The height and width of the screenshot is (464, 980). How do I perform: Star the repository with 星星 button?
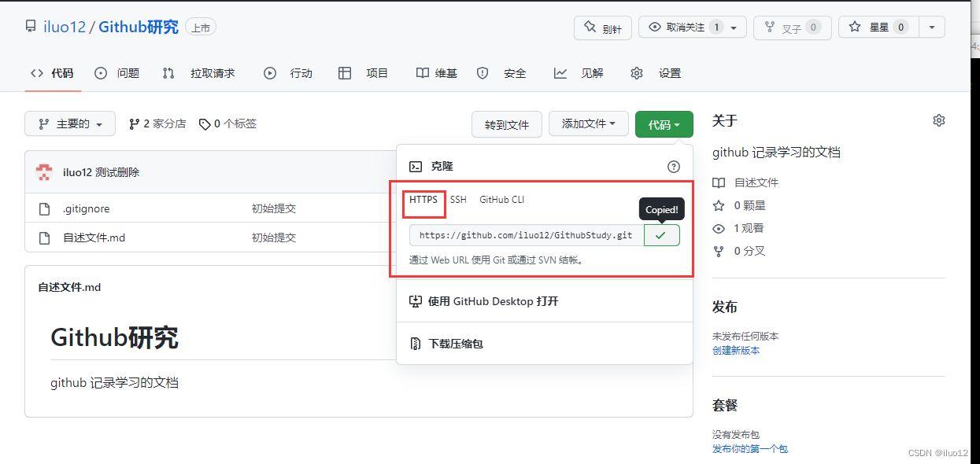(878, 28)
